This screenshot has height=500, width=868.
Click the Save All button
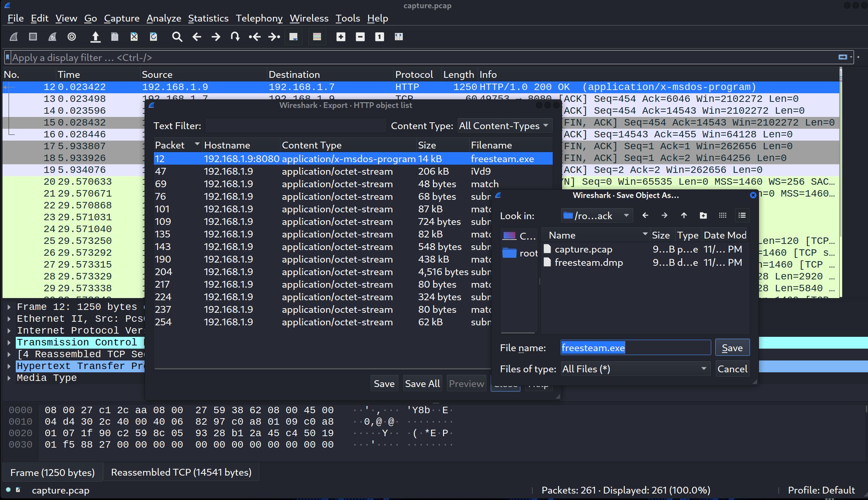pos(422,384)
